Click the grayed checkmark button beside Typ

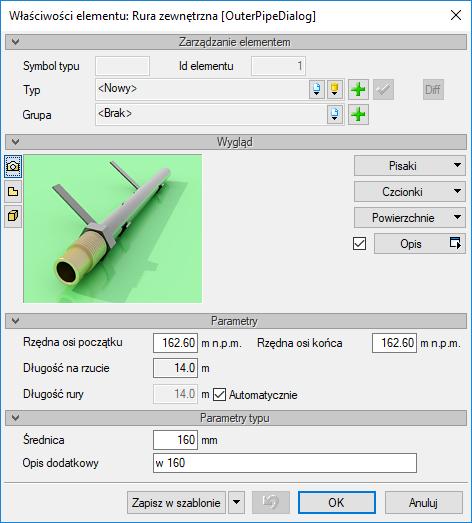(x=383, y=89)
